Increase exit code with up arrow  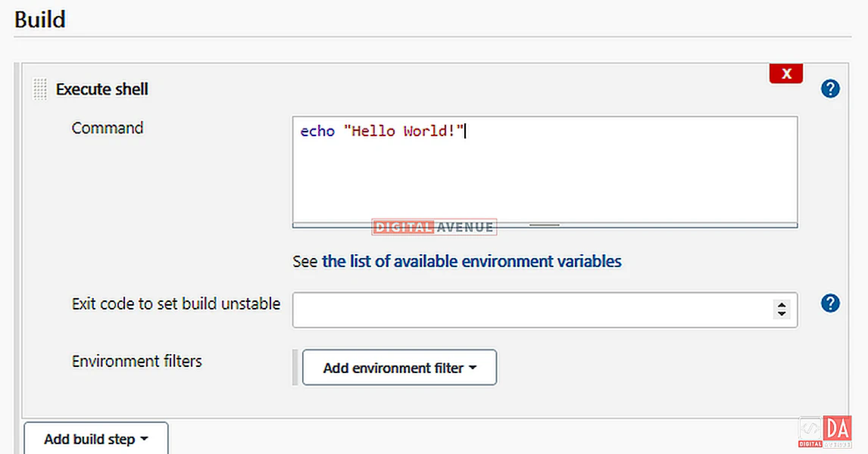(x=782, y=305)
